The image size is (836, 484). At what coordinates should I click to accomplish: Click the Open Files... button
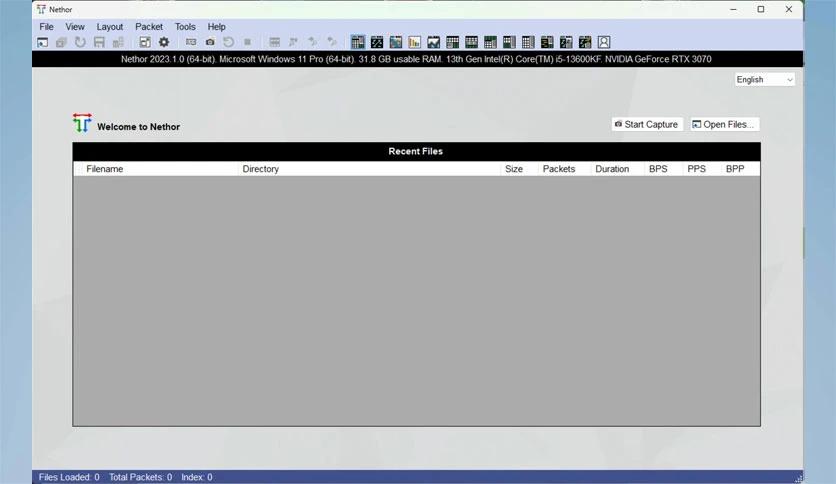(x=724, y=124)
